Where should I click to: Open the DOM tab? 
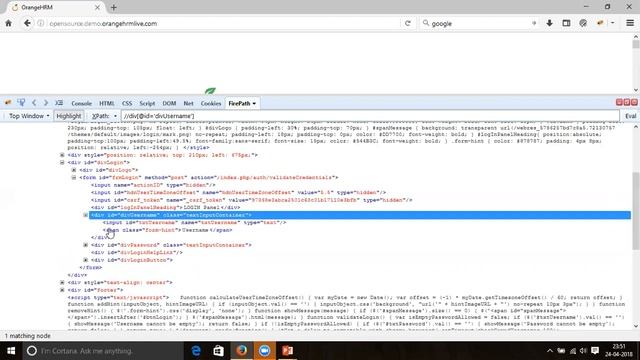pos(169,104)
